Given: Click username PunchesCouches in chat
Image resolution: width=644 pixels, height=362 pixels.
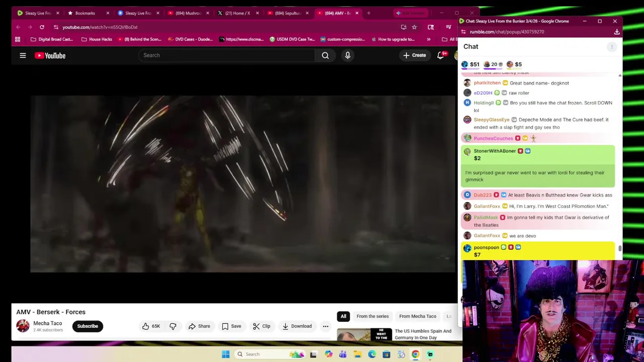Looking at the screenshot, I should click(x=493, y=138).
